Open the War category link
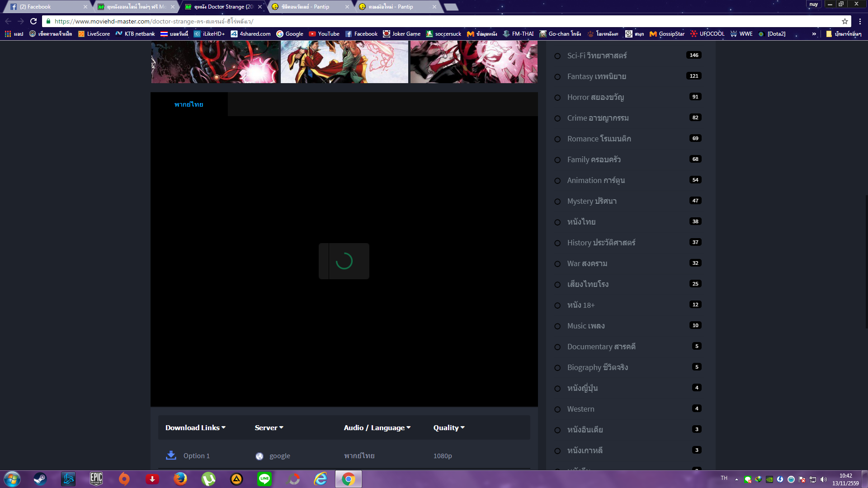 (587, 263)
